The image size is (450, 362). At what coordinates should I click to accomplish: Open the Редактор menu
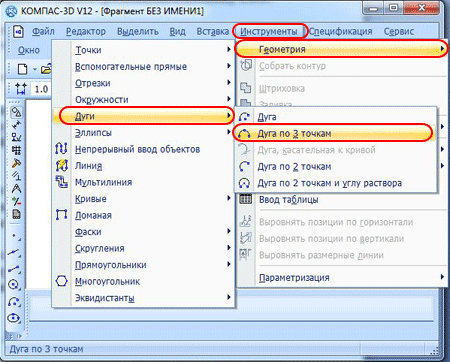pos(86,32)
